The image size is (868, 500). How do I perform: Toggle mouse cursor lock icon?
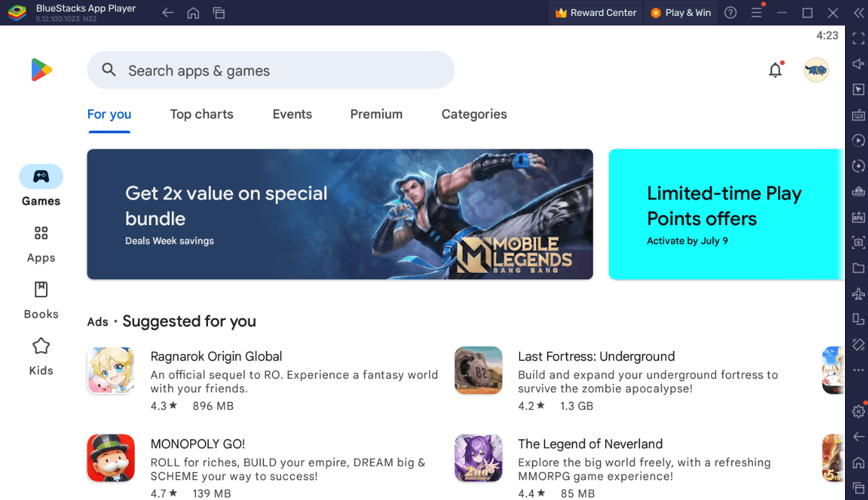click(858, 89)
